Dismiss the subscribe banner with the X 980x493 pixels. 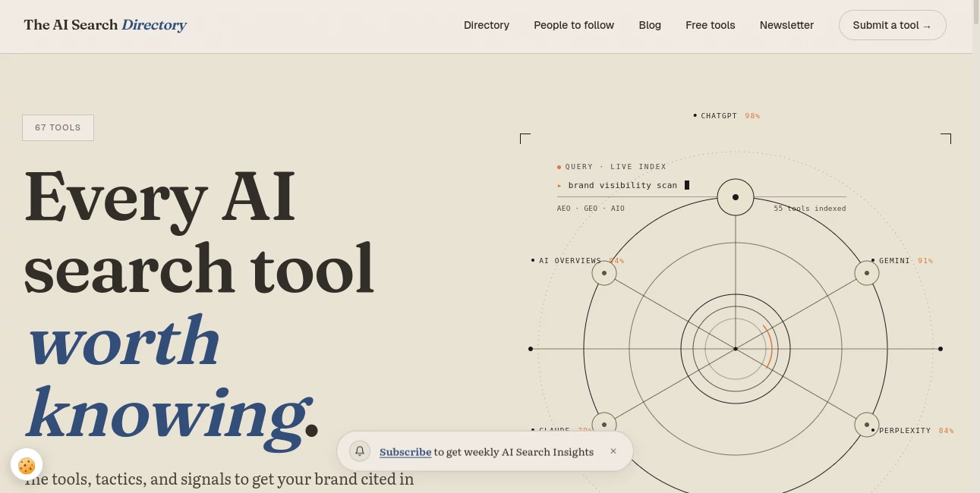[x=613, y=451]
